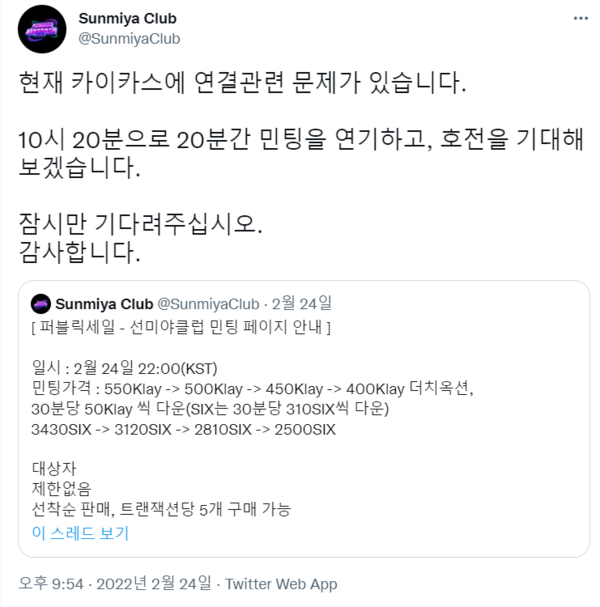This screenshot has height=607, width=600.
Task: Click the 선착순 판매 트랜잭션당 5개 line
Action: coord(161,509)
